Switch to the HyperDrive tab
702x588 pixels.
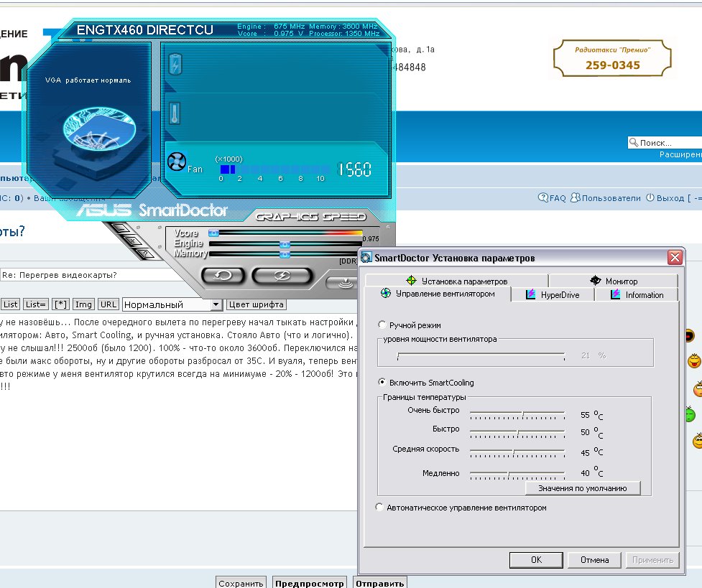(x=552, y=295)
